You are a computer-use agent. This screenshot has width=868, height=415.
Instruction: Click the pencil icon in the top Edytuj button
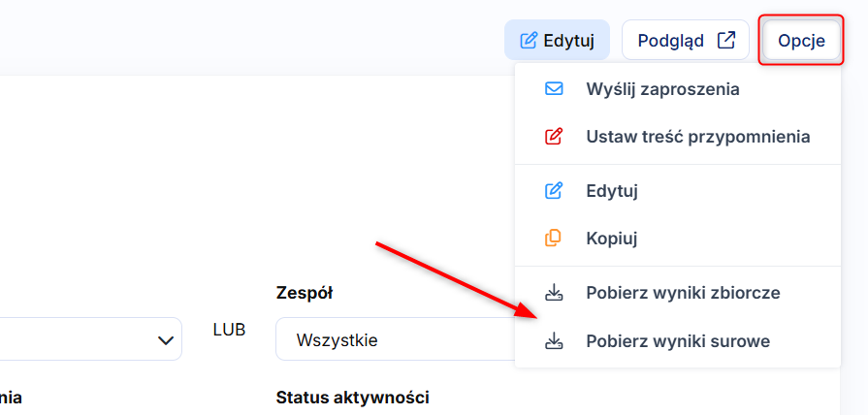[x=529, y=41]
